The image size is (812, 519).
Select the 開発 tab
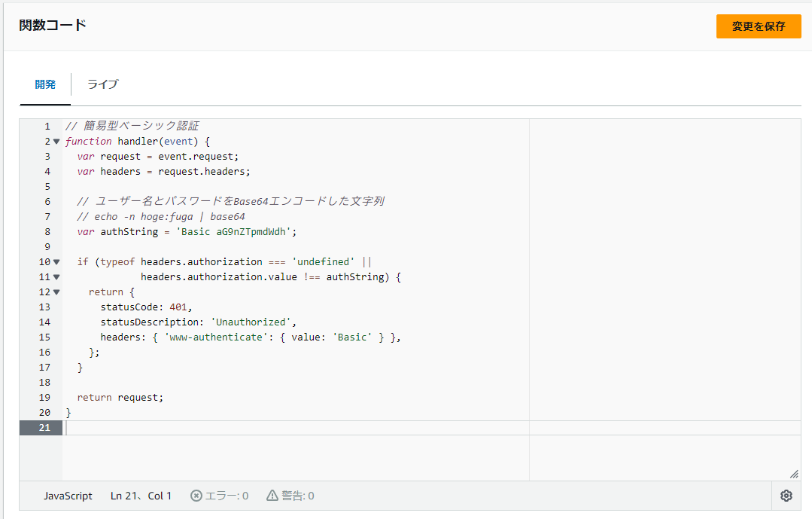(x=45, y=84)
